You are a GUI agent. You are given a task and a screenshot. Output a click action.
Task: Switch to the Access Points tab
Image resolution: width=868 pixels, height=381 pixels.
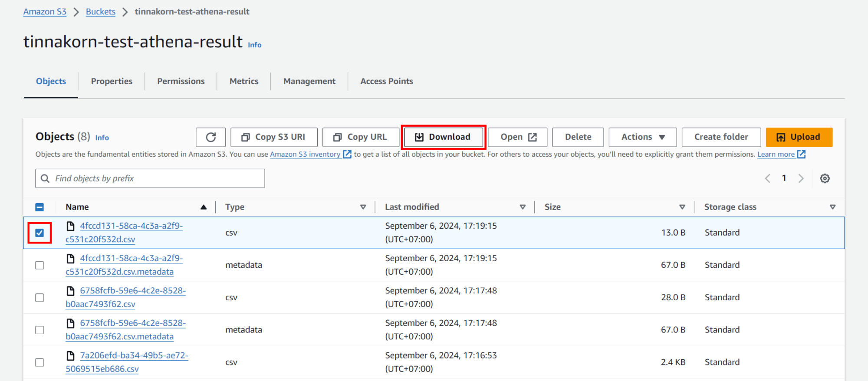[x=387, y=81]
